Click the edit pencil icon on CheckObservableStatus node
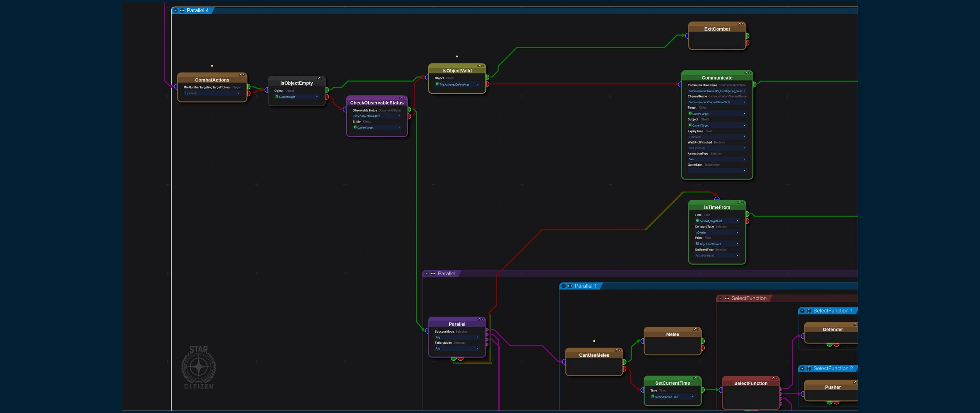The height and width of the screenshot is (413, 980). click(x=401, y=98)
